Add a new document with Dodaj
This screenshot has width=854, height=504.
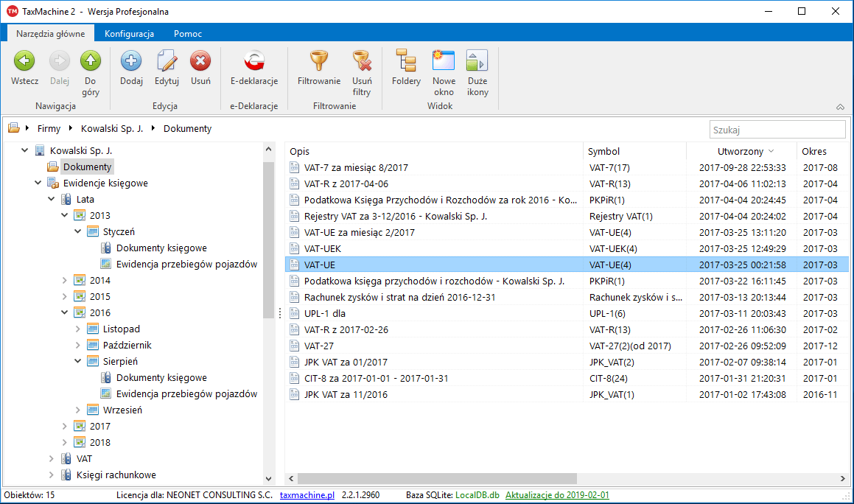pyautogui.click(x=130, y=70)
